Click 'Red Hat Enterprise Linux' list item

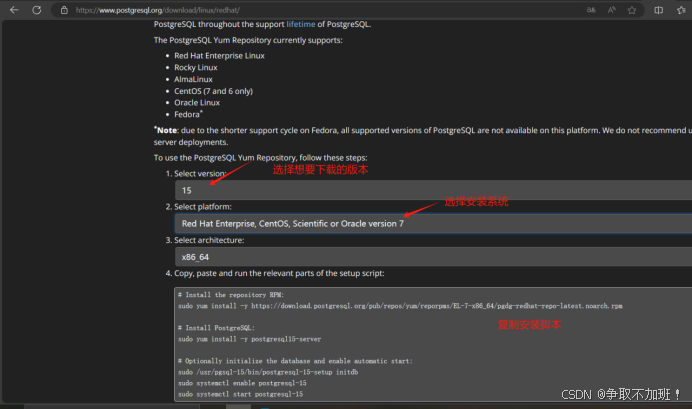click(219, 56)
